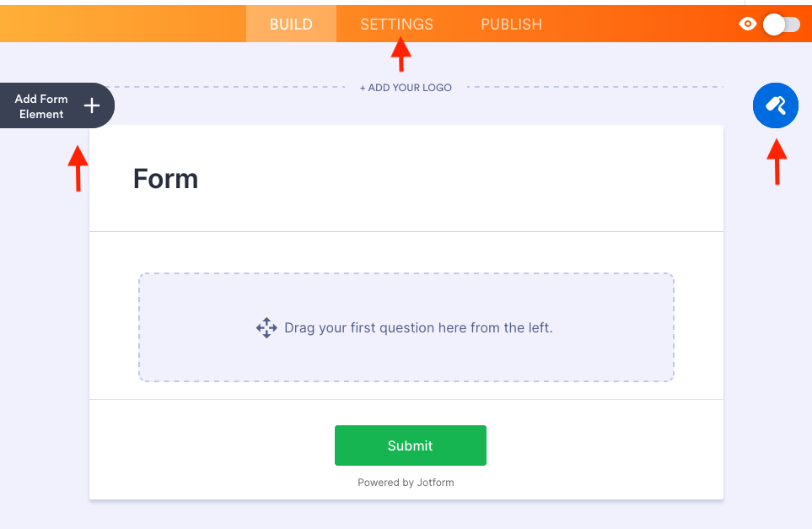
Task: Click the eye preview icon
Action: coord(747,24)
